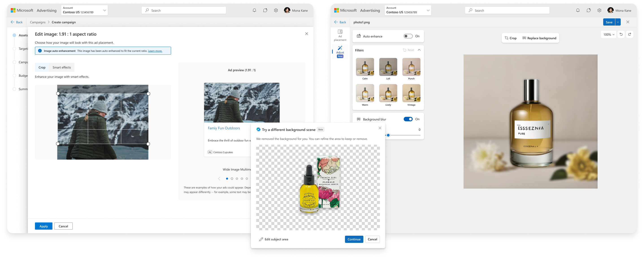Click Create campaign breadcrumb
The image size is (644, 259).
point(64,22)
